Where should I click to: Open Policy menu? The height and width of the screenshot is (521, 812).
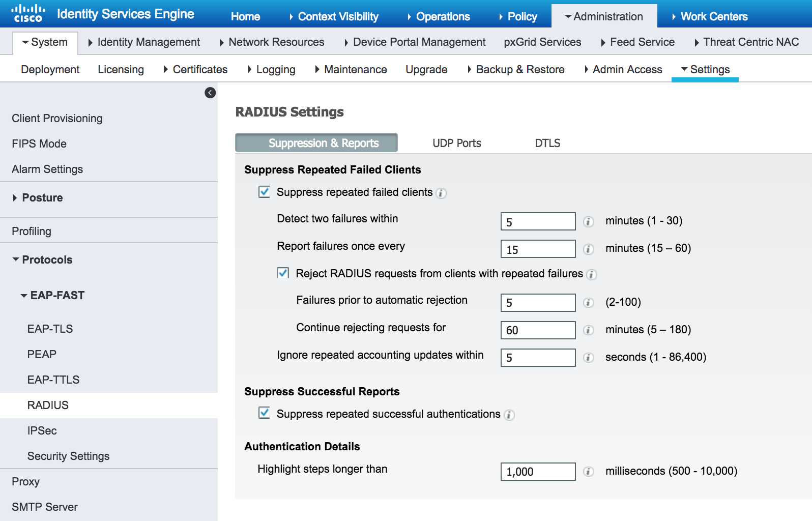coord(518,17)
